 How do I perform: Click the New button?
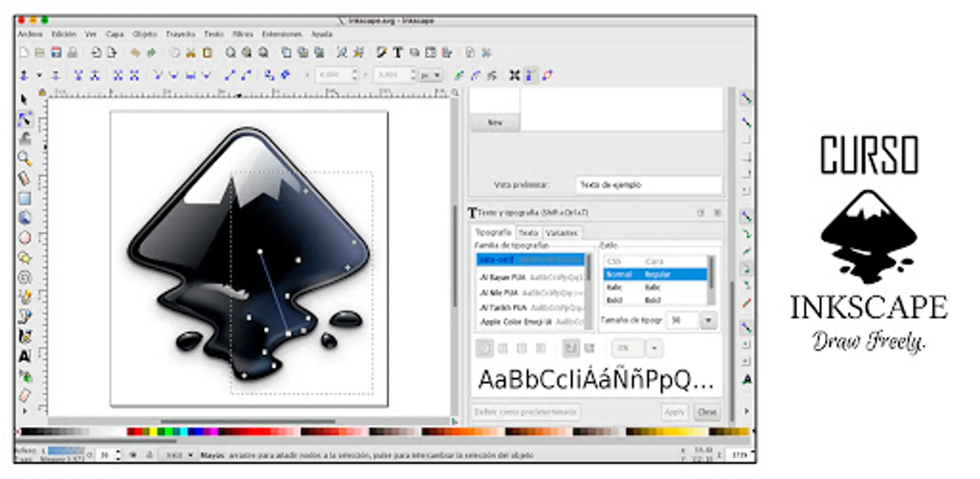[495, 122]
